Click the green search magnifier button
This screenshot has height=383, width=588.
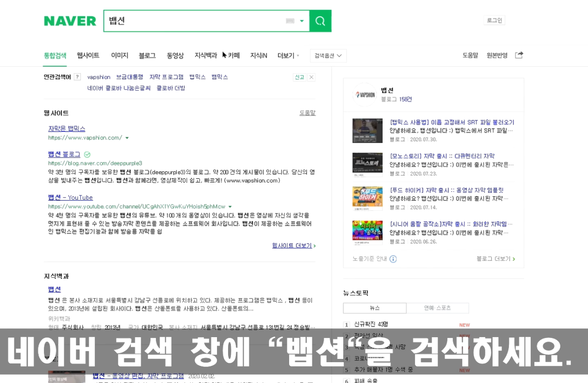point(320,21)
